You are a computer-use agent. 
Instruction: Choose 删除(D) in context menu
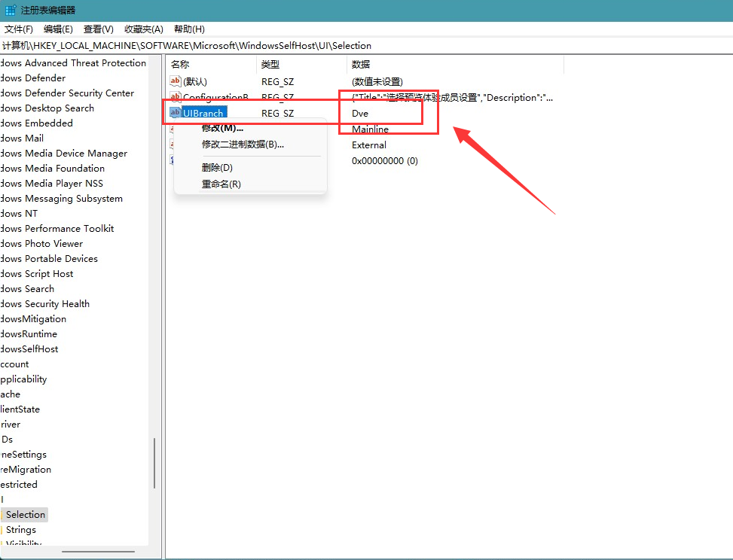[217, 167]
